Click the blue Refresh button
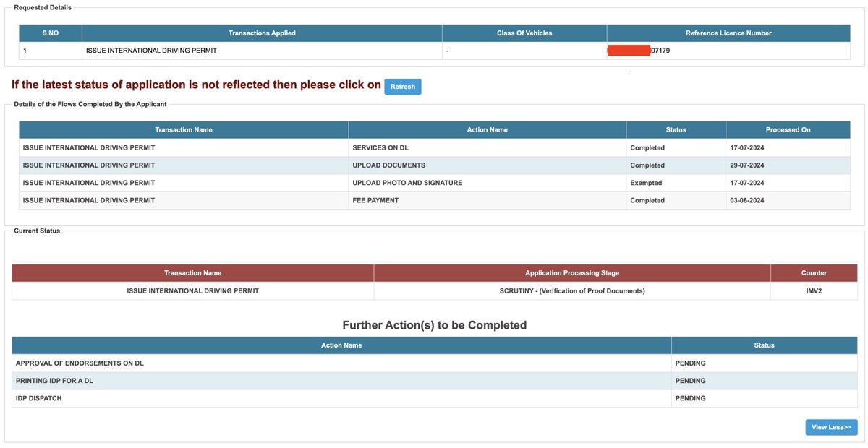868x448 pixels. point(402,87)
